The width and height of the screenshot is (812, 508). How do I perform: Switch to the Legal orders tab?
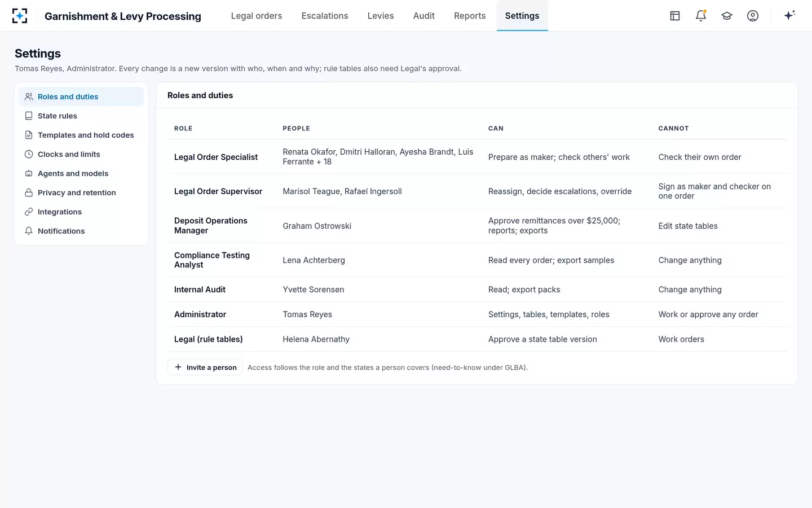click(x=257, y=16)
